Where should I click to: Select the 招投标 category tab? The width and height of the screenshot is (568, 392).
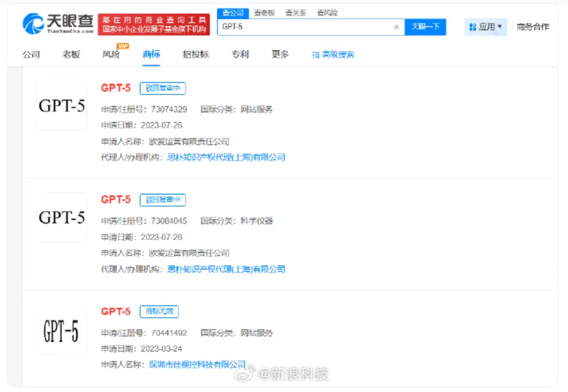tap(196, 55)
